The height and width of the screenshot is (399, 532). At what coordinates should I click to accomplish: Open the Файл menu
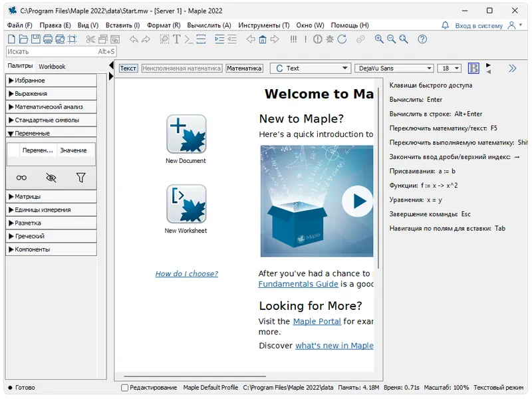pos(19,25)
